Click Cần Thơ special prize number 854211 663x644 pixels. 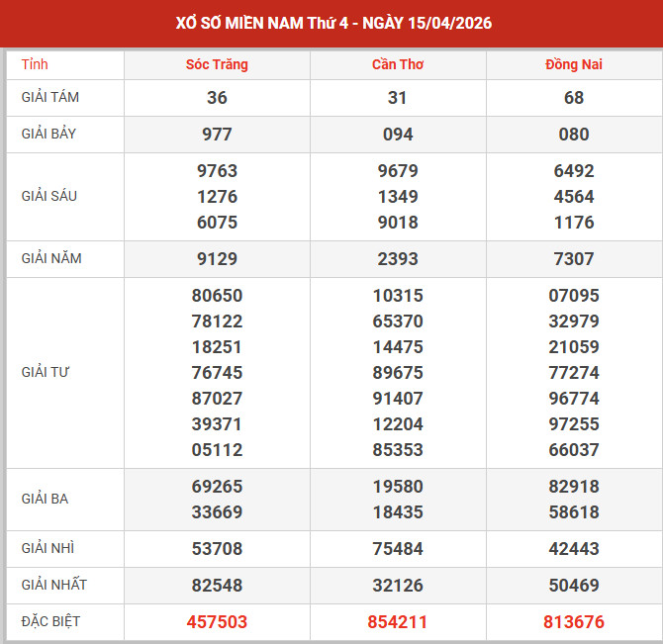398,622
